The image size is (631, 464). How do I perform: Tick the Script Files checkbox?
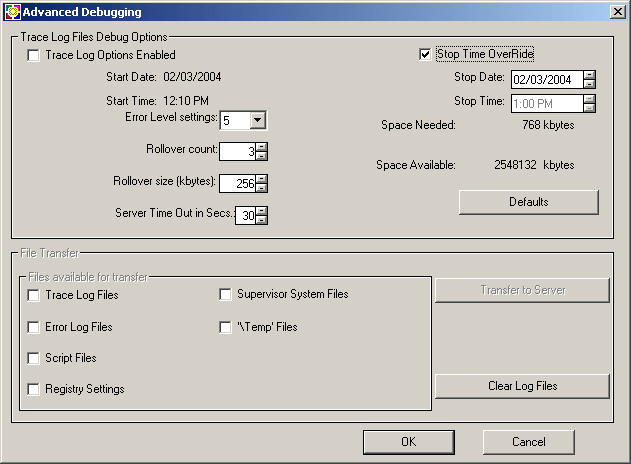(x=33, y=358)
